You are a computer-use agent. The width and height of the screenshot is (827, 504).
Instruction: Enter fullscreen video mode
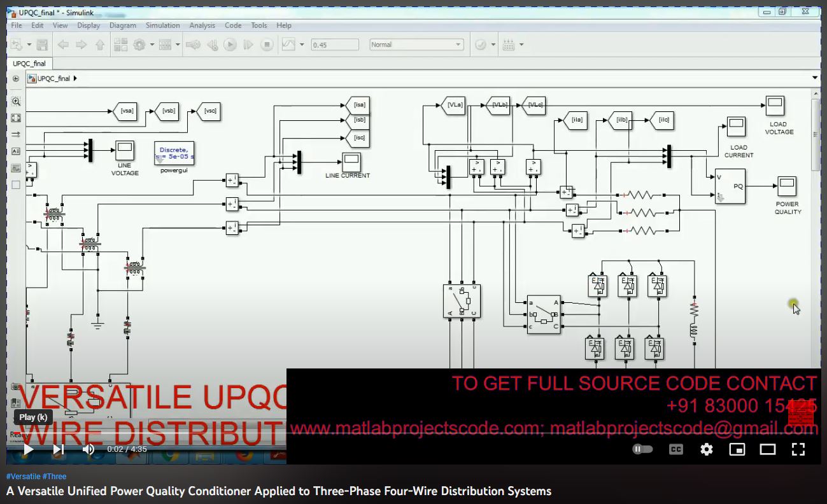(x=798, y=449)
